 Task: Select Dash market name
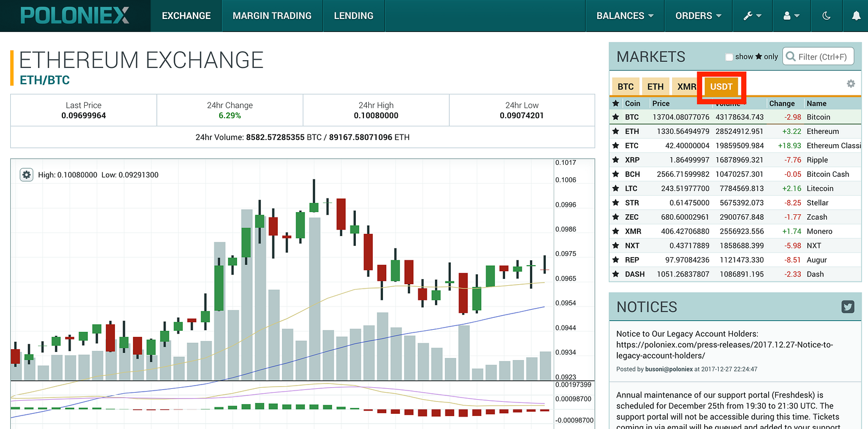815,274
